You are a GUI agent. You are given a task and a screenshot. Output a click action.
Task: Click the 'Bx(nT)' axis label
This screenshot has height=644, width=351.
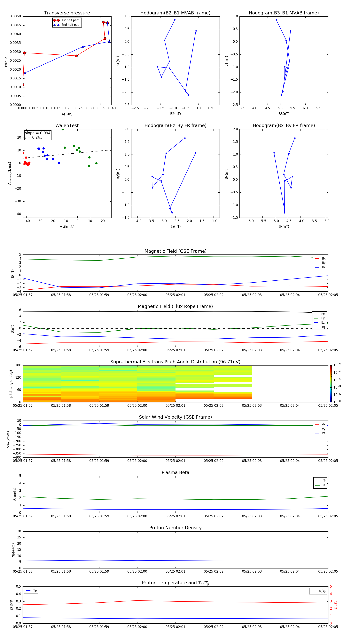coord(284,227)
